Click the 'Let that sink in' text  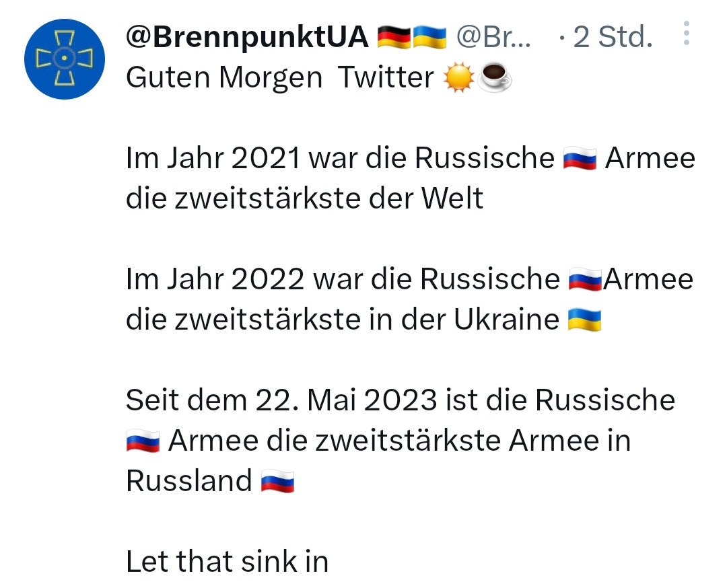point(227,562)
